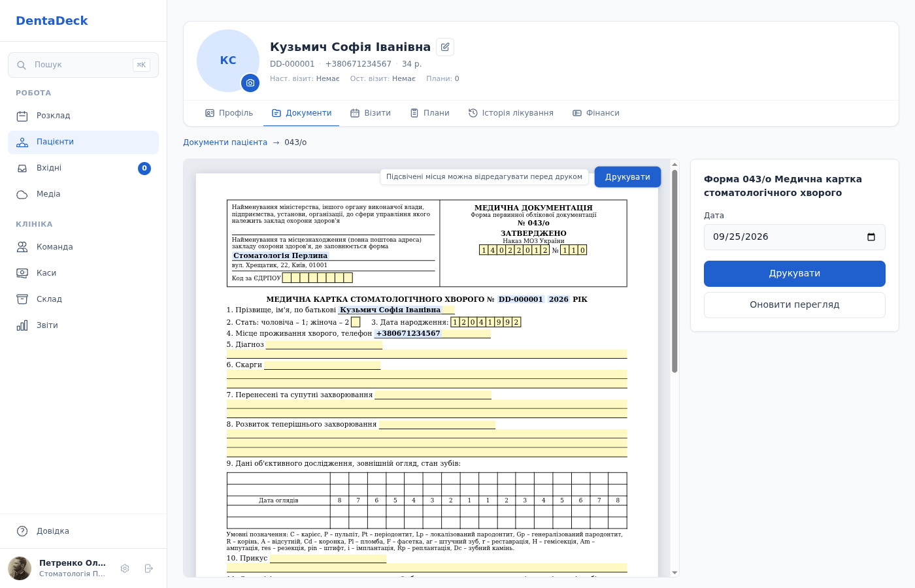
Task: Click the Стать gender box in the form
Action: (x=356, y=322)
